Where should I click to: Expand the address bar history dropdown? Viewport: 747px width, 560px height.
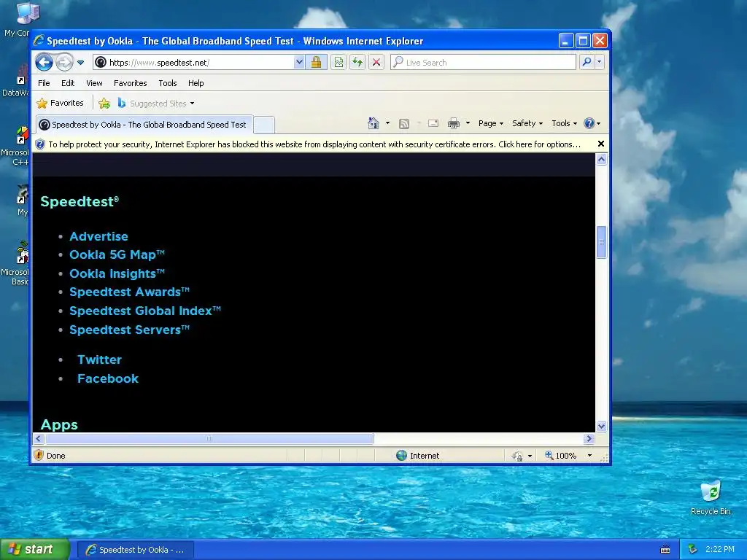[298, 63]
